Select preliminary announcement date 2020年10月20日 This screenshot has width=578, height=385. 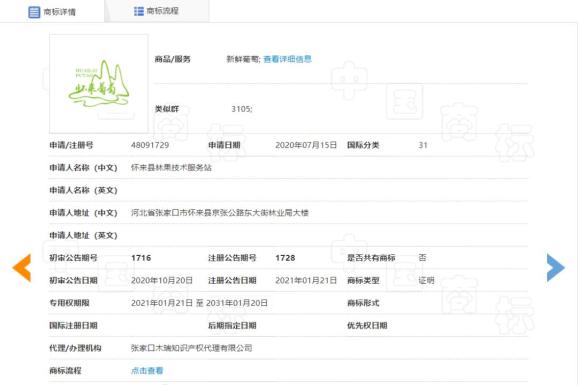coord(162,280)
